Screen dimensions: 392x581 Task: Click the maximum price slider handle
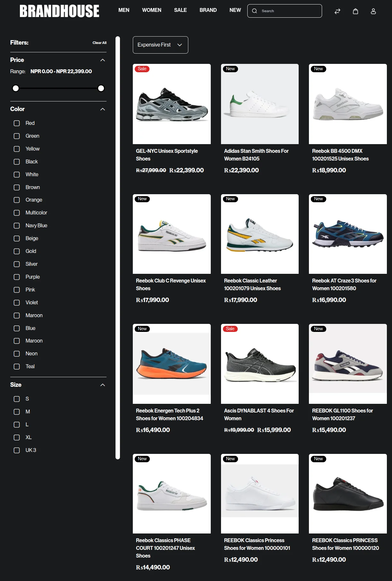click(101, 88)
